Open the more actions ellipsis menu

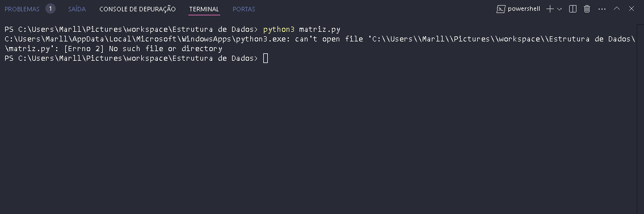pyautogui.click(x=602, y=9)
